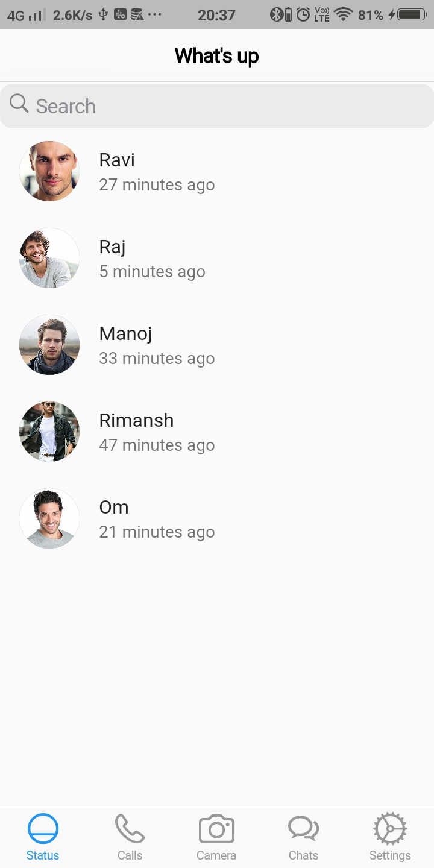Open the Chats speech bubble icon
The height and width of the screenshot is (868, 434).
(x=303, y=828)
